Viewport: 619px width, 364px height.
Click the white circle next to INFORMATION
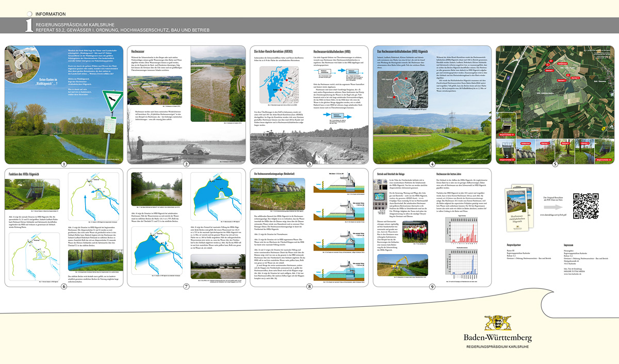point(30,14)
